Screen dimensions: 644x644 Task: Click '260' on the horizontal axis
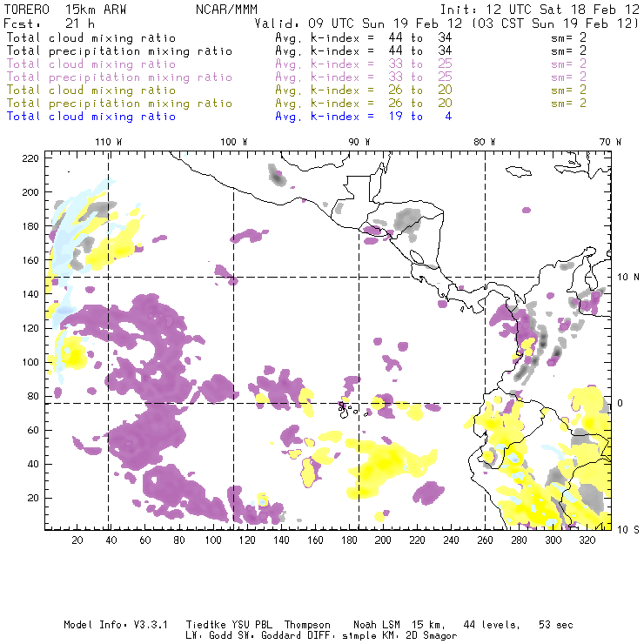click(485, 540)
